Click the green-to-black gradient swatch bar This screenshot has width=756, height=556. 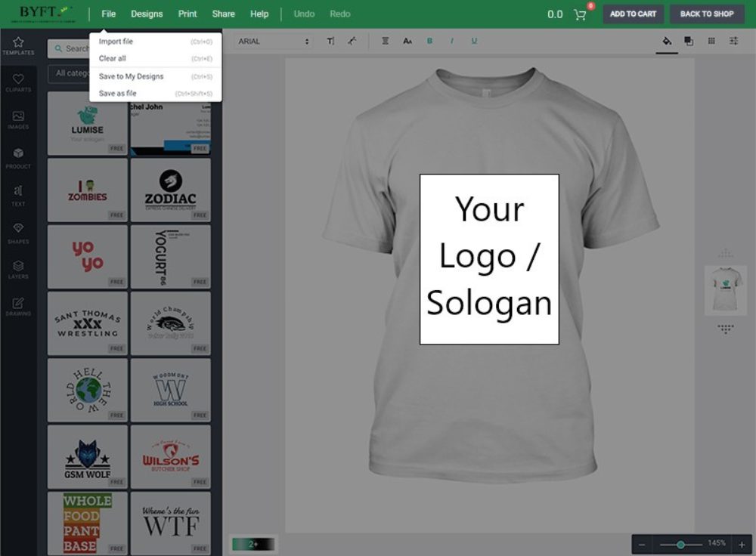(x=253, y=544)
